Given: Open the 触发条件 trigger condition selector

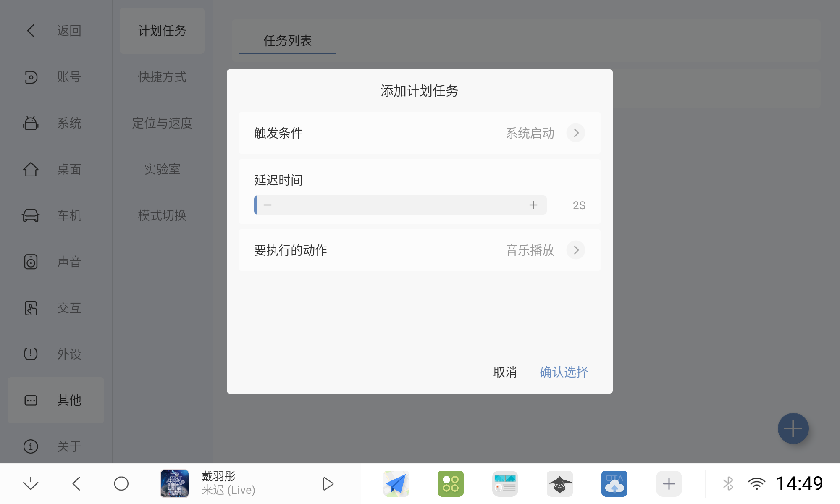Looking at the screenshot, I should pyautogui.click(x=576, y=133).
